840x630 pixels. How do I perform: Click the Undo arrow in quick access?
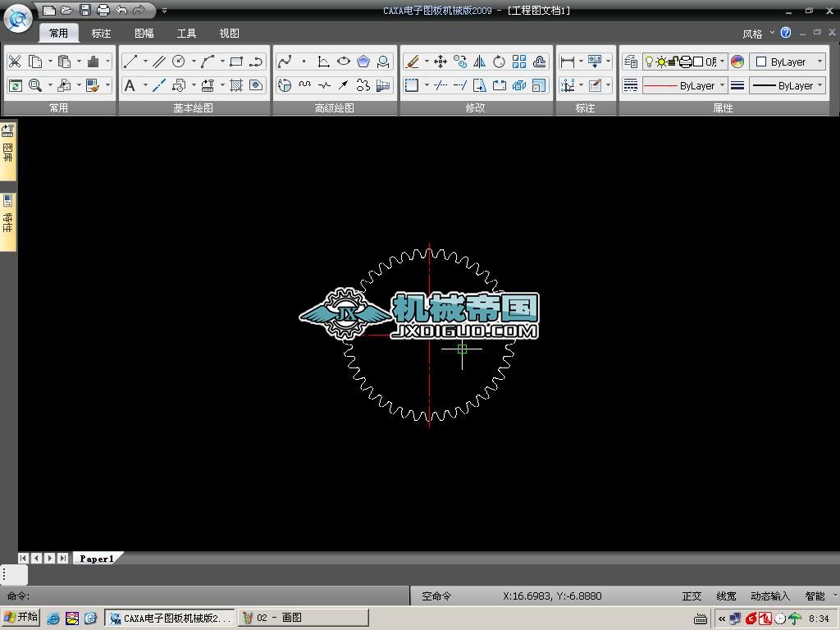[121, 10]
